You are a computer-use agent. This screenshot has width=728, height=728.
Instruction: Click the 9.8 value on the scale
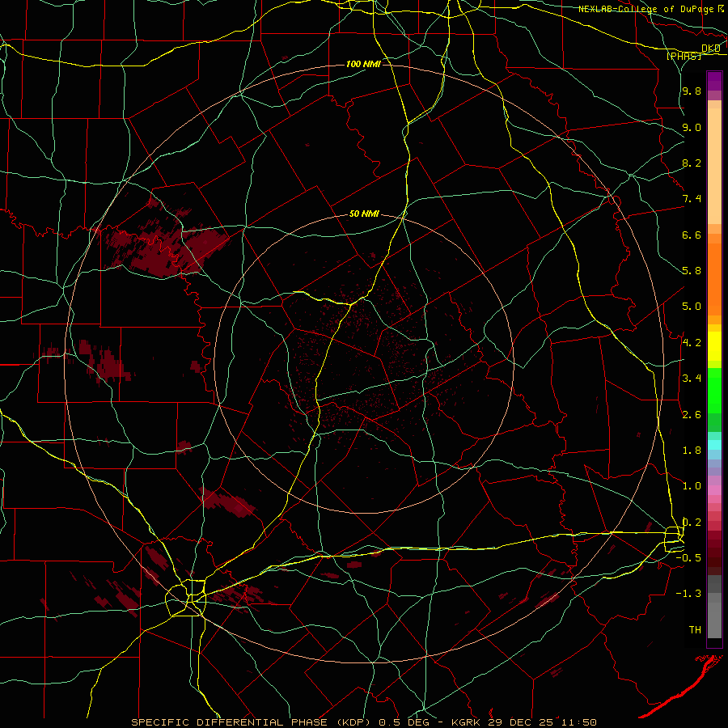[692, 91]
